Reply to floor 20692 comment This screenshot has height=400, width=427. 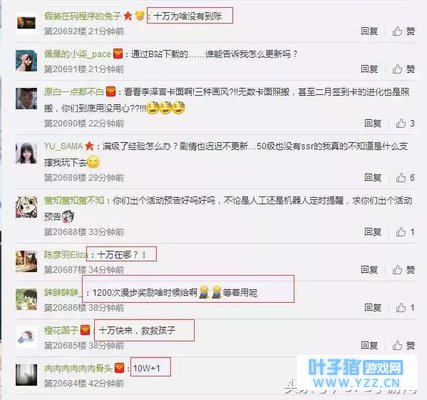[x=369, y=31]
